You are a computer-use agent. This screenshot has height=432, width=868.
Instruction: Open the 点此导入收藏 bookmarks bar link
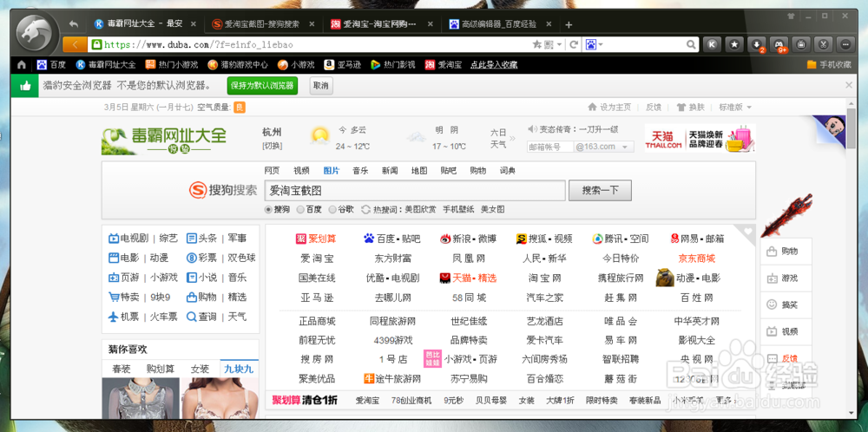(494, 65)
